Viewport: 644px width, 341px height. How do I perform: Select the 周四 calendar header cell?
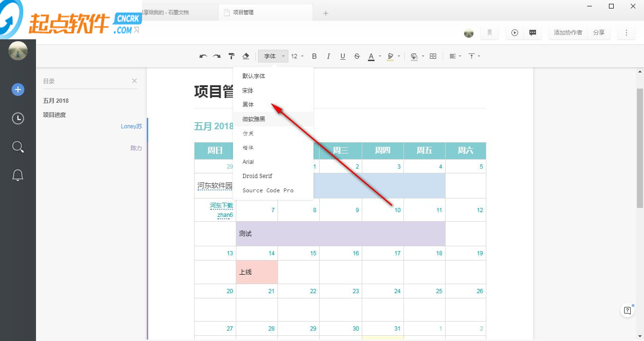point(383,151)
